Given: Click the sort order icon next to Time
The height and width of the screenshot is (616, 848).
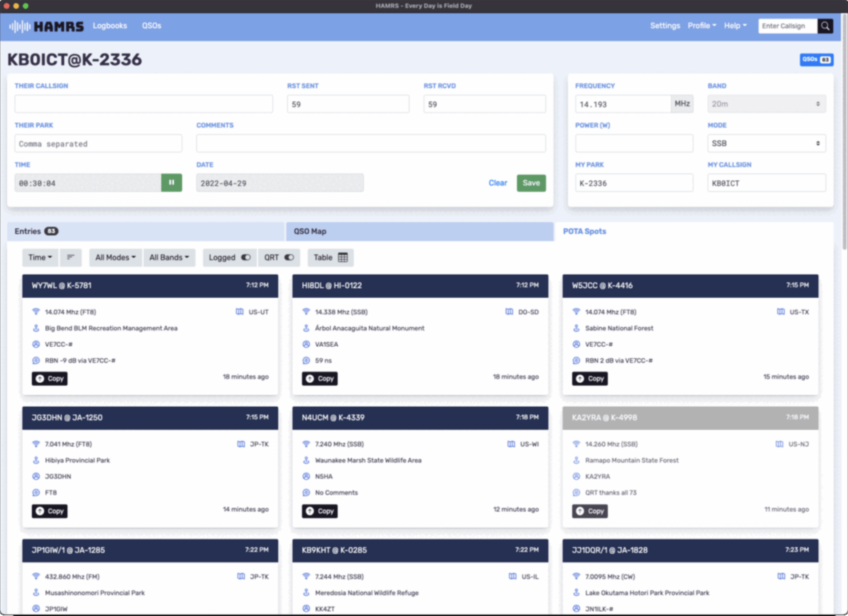Looking at the screenshot, I should tap(71, 258).
